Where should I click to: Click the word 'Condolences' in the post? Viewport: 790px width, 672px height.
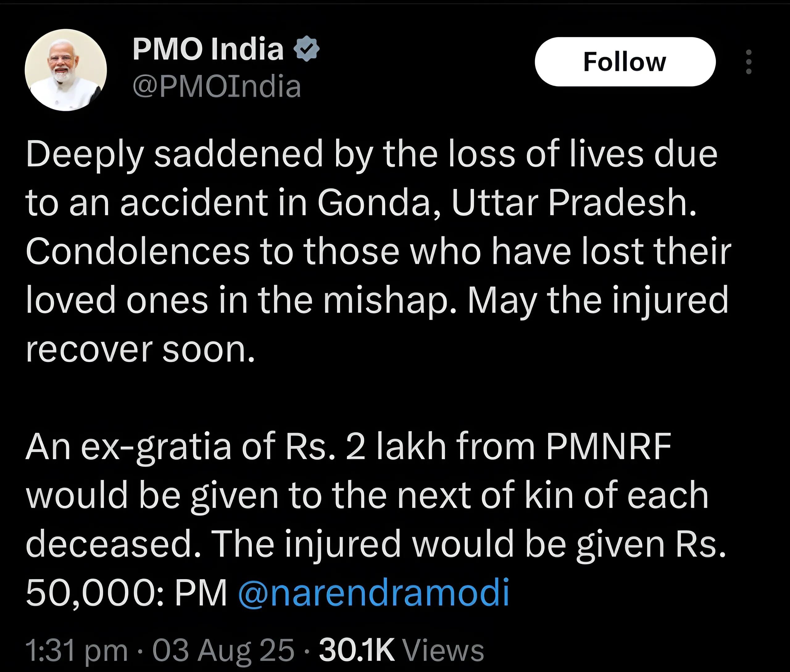[x=138, y=251]
